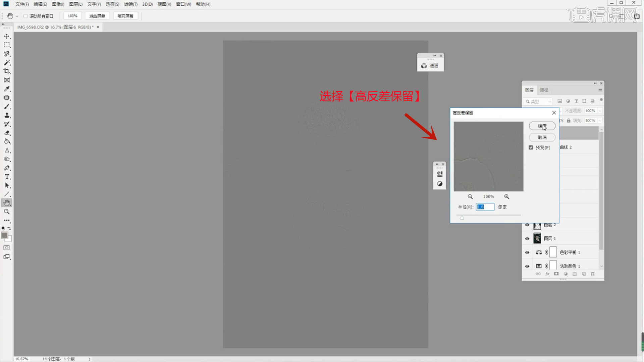Screen dimensions: 644x362
Task: Hide Layer 1 using eye icon
Action: coord(527,239)
